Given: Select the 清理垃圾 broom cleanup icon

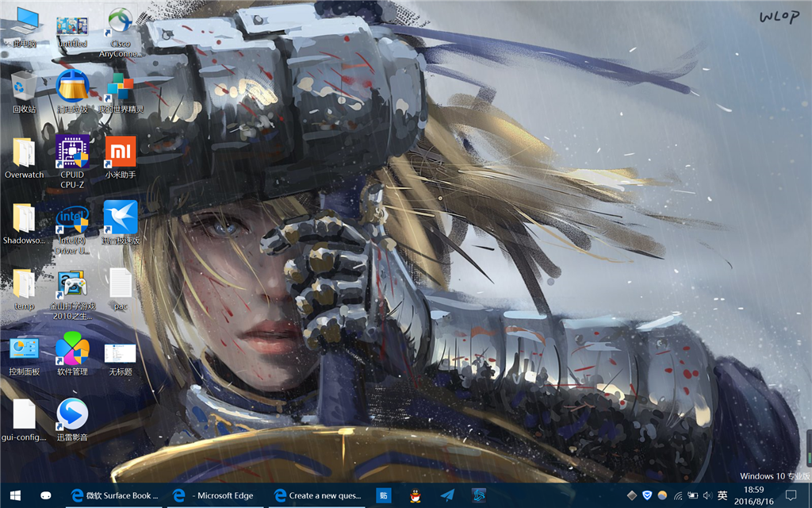Looking at the screenshot, I should click(72, 92).
